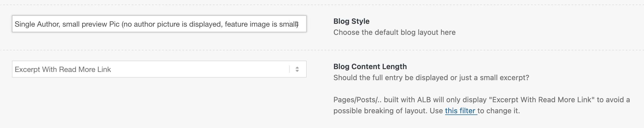Click the "Blog Content Length" heading label

pos(370,67)
